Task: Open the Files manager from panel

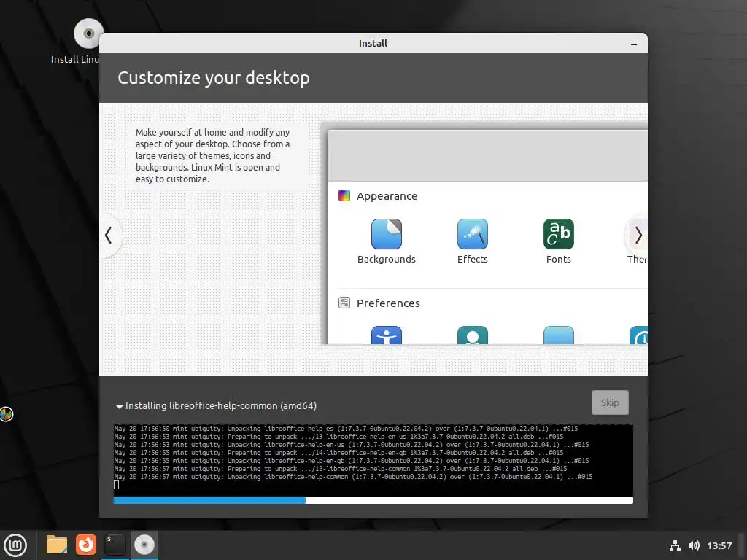Action: 57,545
